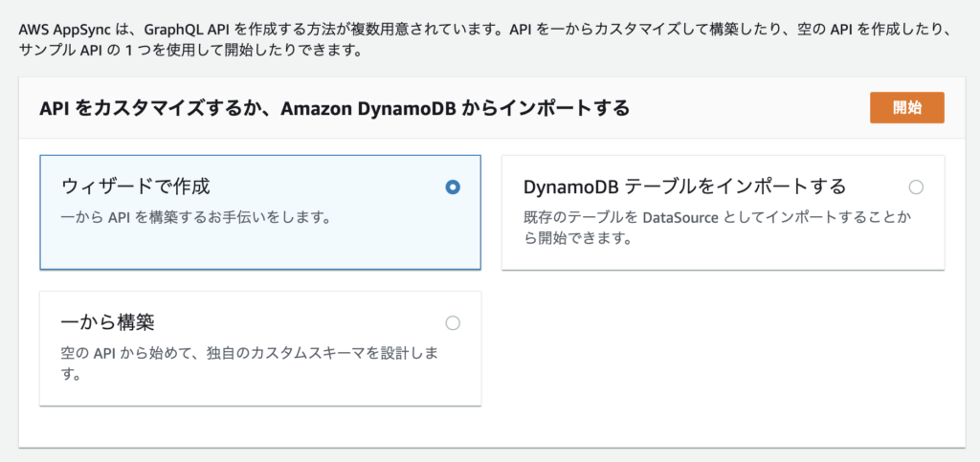Click the DynamoDB テーブルをインポートする card title
The height and width of the screenshot is (462, 980).
[684, 186]
